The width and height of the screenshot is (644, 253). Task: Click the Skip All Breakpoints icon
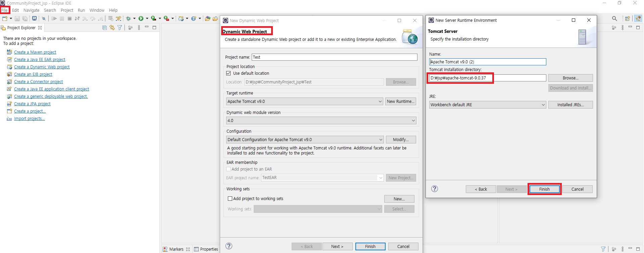pyautogui.click(x=44, y=18)
